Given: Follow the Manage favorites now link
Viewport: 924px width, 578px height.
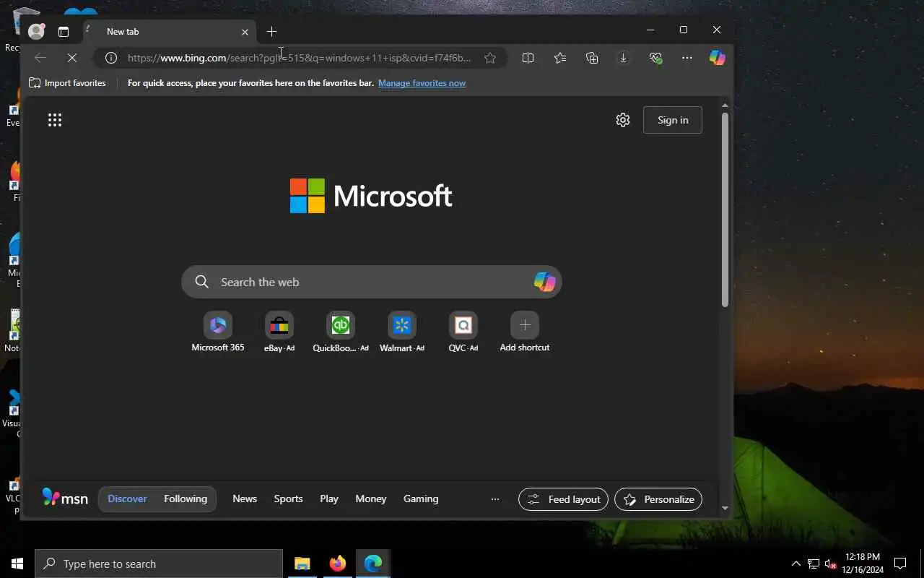Looking at the screenshot, I should click(422, 83).
